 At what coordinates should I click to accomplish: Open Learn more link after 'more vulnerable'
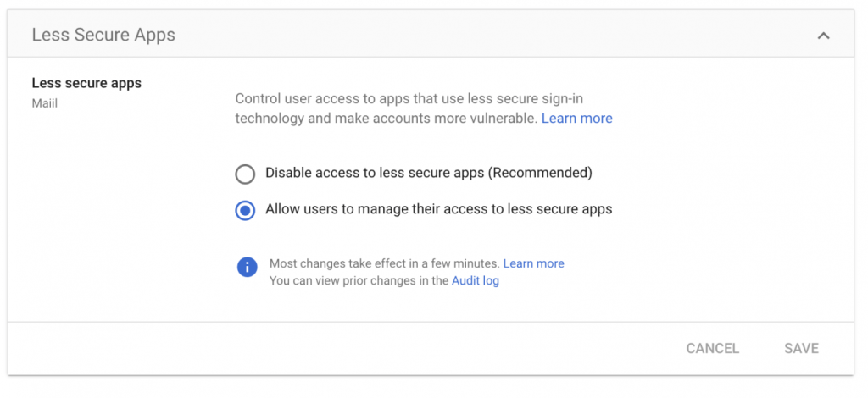tap(576, 119)
